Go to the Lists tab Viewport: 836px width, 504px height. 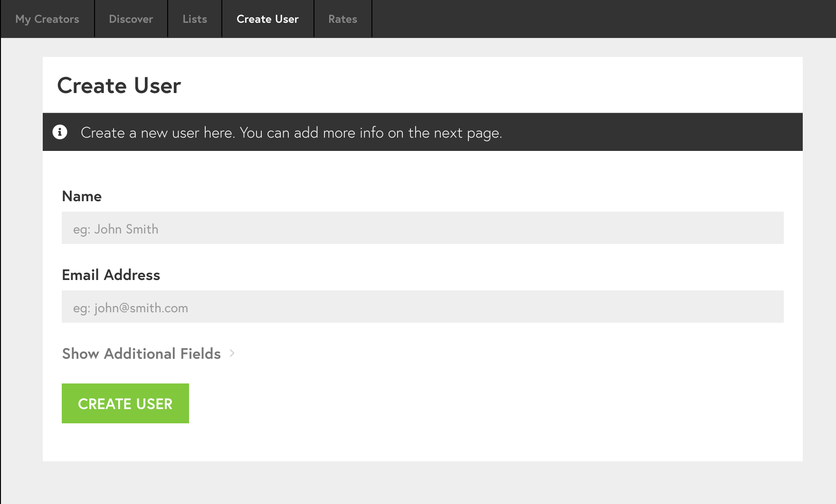click(195, 19)
